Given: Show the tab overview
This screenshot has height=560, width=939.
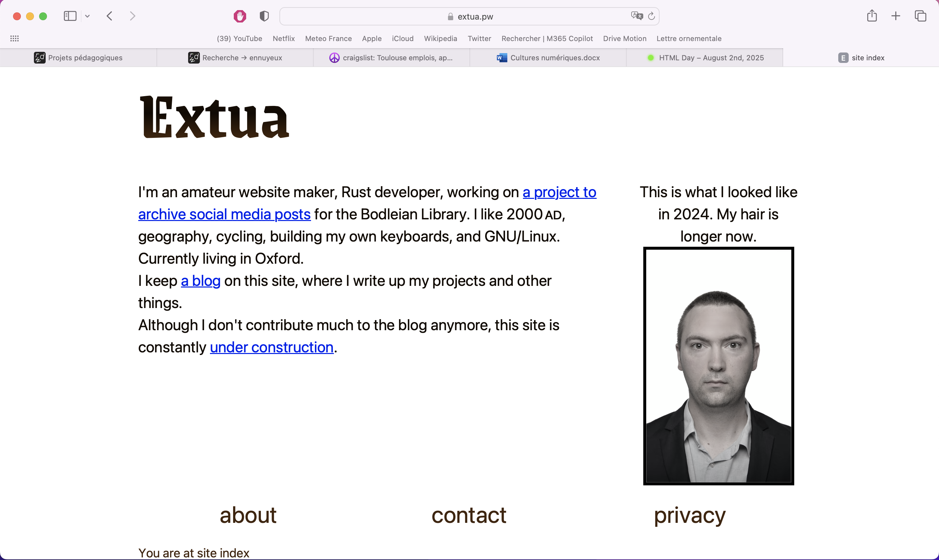Looking at the screenshot, I should 920,16.
